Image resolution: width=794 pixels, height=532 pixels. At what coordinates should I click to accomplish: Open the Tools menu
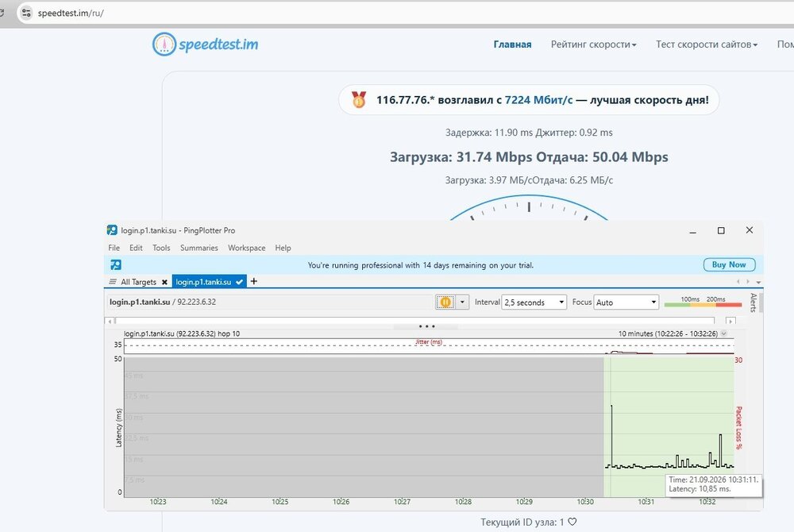tap(161, 248)
